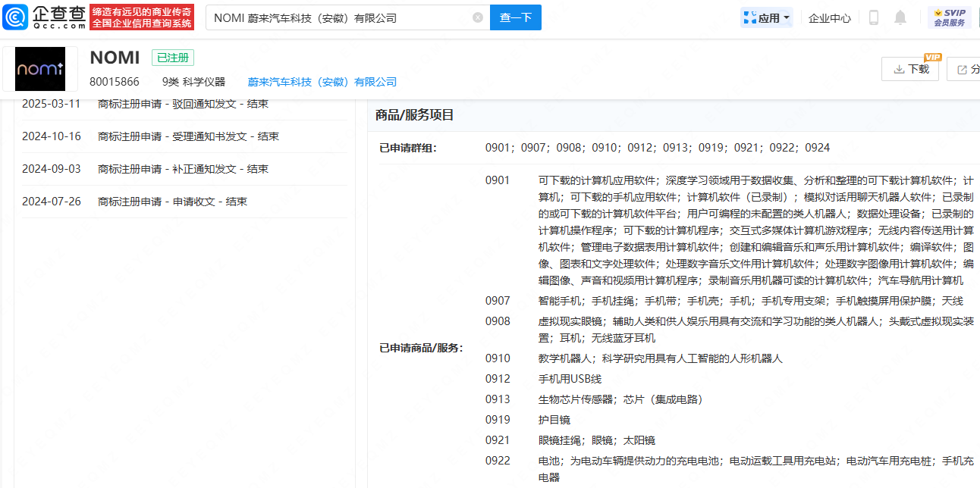The height and width of the screenshot is (488, 980).
Task: Click group code 0921 in the list
Action: click(498, 440)
